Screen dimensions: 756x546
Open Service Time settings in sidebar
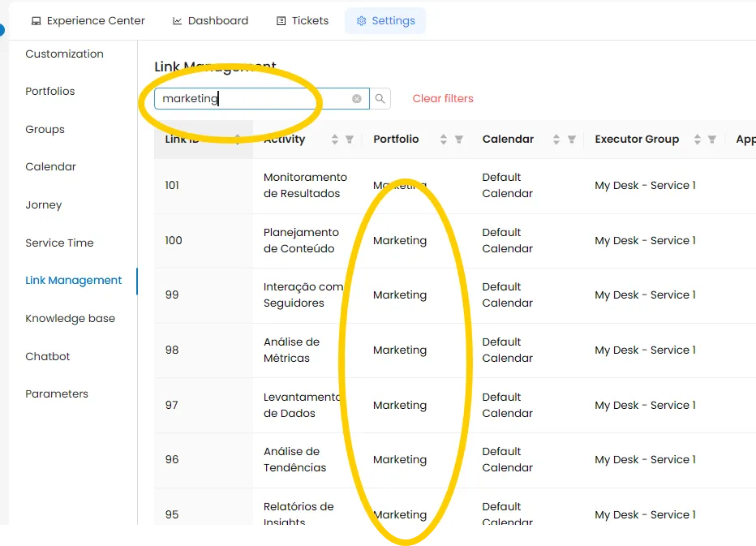[x=59, y=243]
